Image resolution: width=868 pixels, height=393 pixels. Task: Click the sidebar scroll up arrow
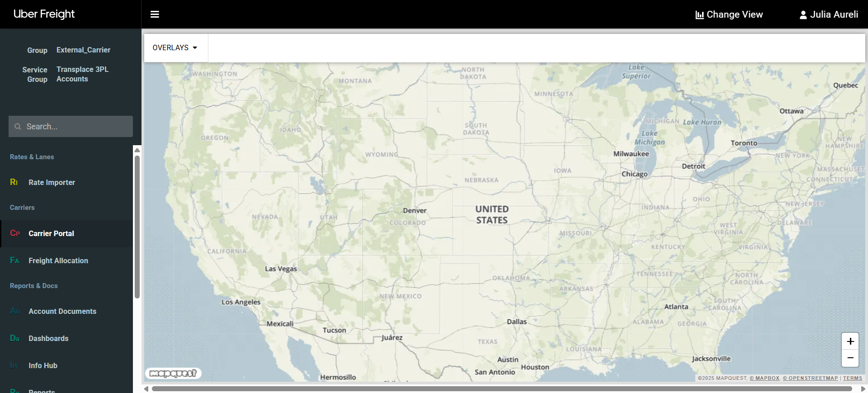pos(137,150)
